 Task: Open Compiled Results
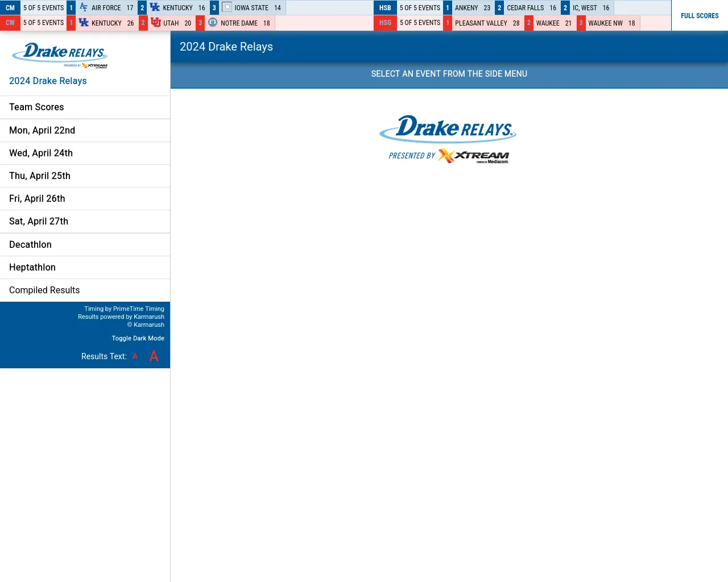[x=85, y=290]
